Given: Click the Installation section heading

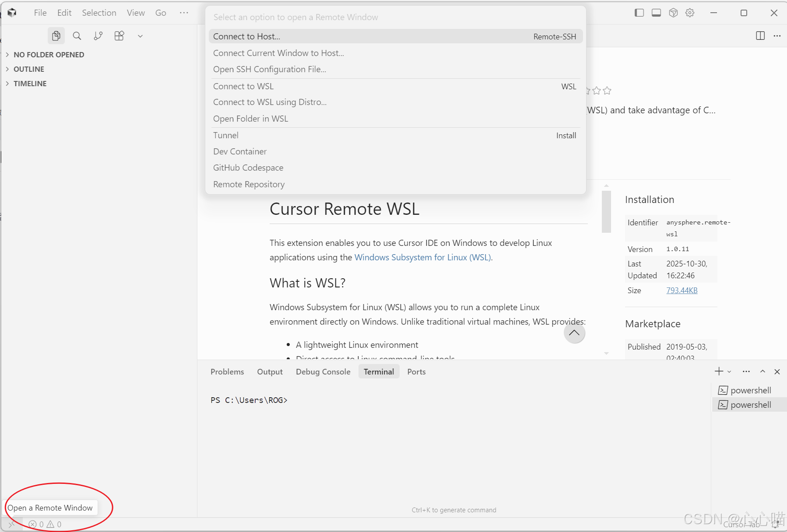Looking at the screenshot, I should (650, 199).
